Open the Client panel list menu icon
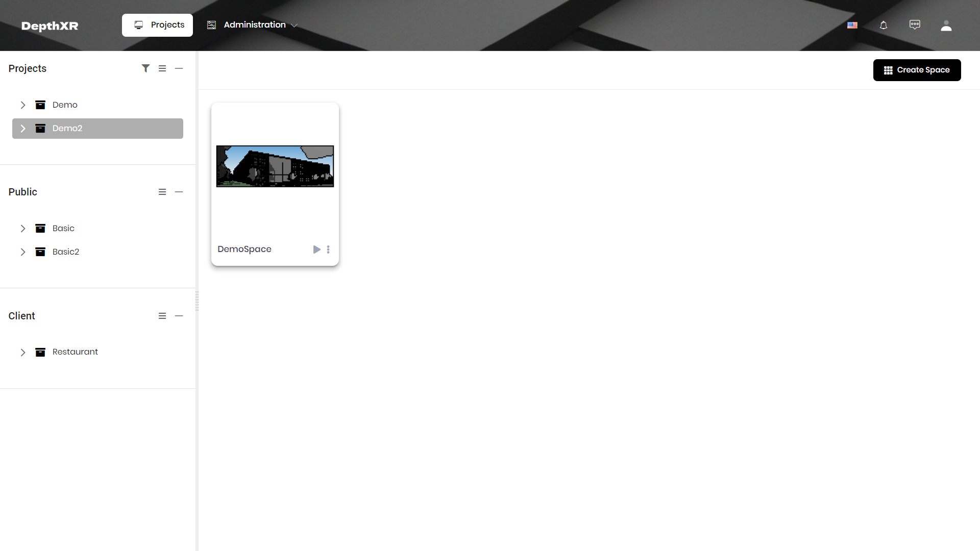 (x=162, y=316)
